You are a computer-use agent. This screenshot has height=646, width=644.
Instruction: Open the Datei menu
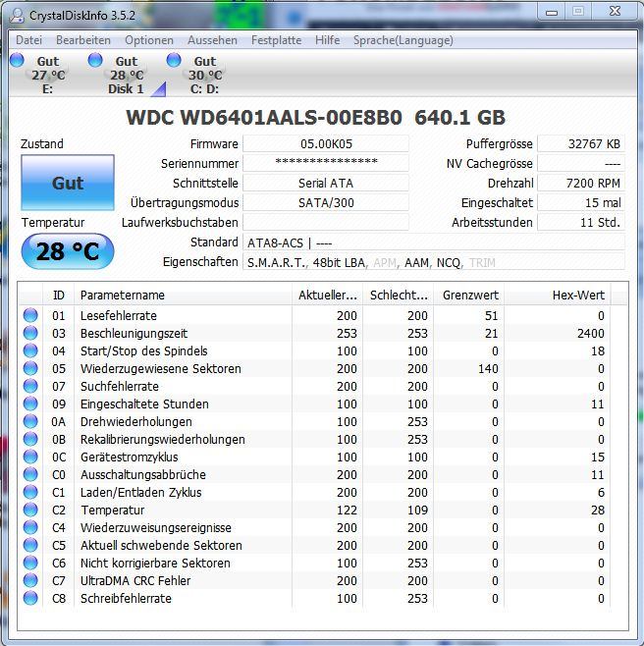(28, 40)
